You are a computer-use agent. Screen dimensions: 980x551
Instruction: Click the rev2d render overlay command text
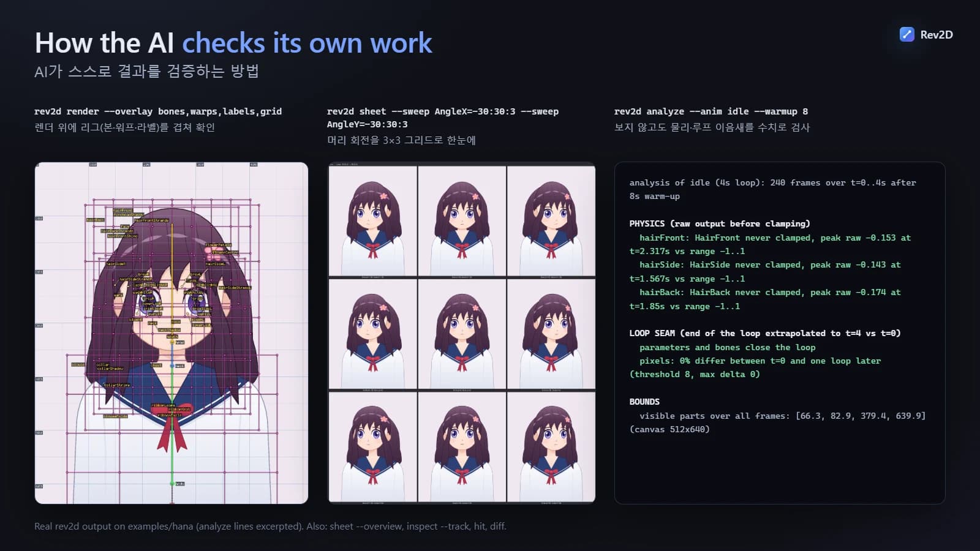(x=158, y=111)
